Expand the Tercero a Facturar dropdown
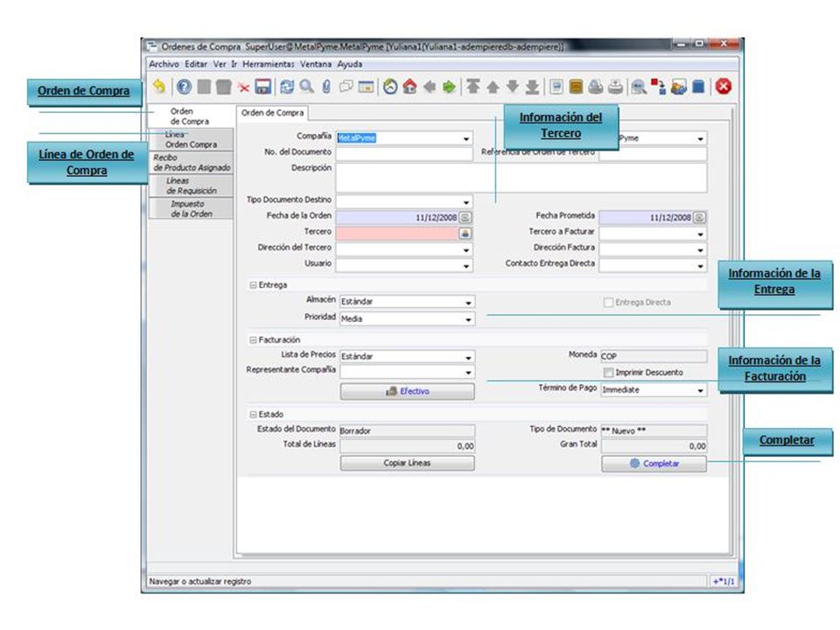This screenshot has height=630, width=840. (x=700, y=234)
